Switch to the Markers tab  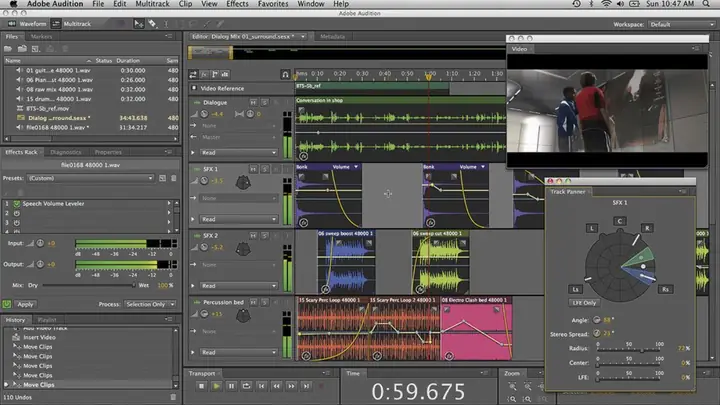41,36
